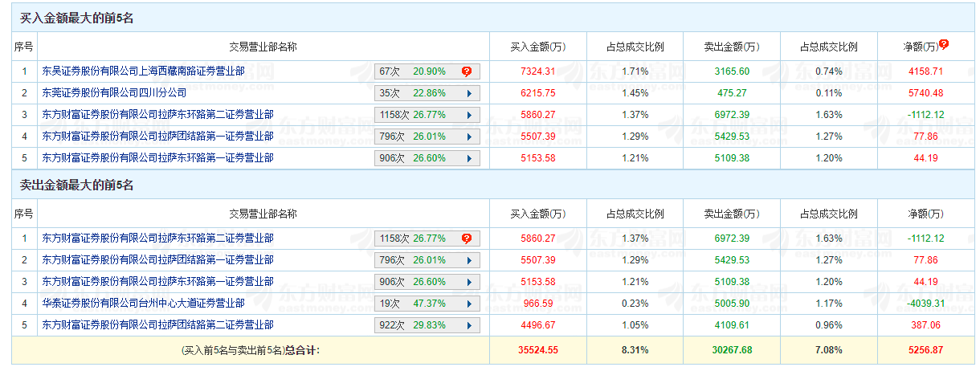The height and width of the screenshot is (367, 980).
Task: Select total ratio 8.31%
Action: 635,350
